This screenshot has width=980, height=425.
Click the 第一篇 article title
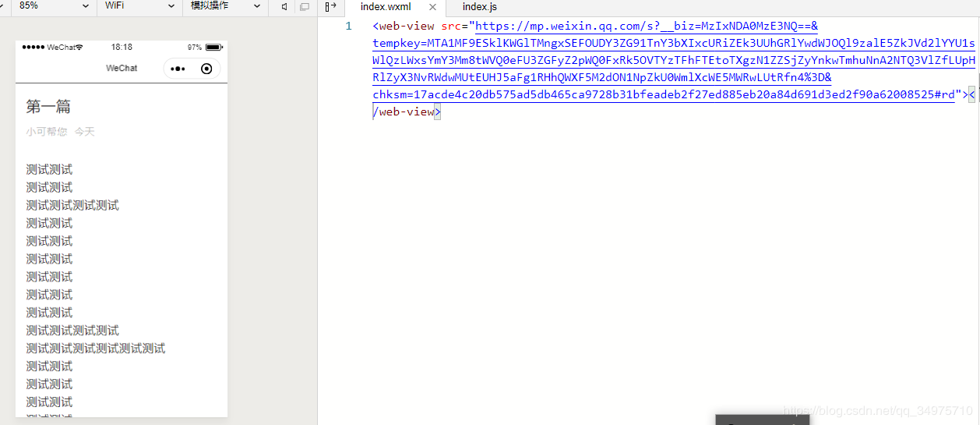[x=48, y=107]
